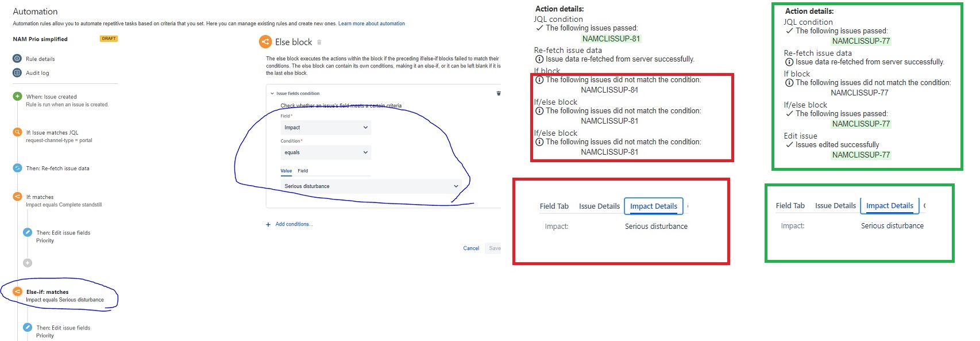The height and width of the screenshot is (341, 980).
Task: Open the Field dropdown showing Impact
Action: (326, 128)
